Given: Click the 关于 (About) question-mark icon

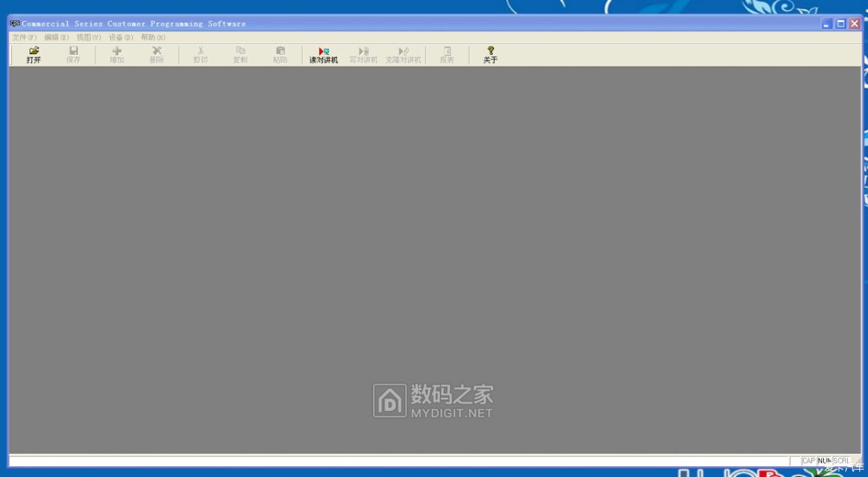Looking at the screenshot, I should [x=491, y=54].
